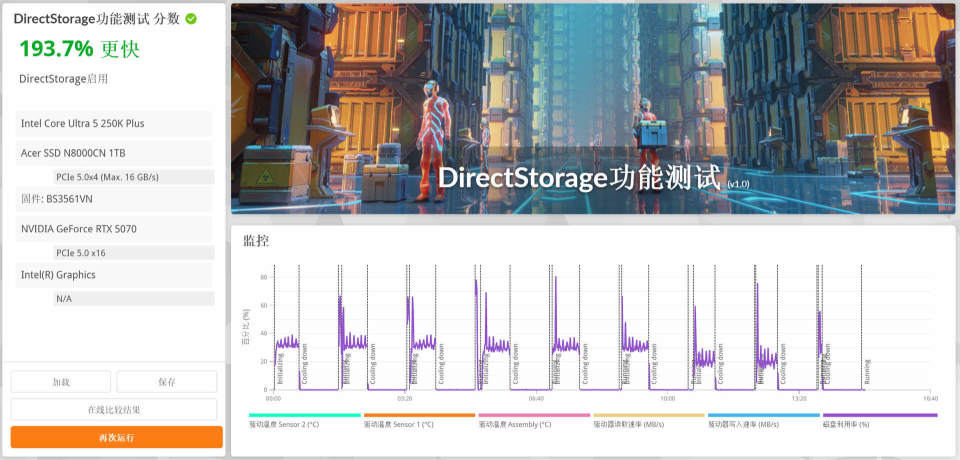Click the DirectStorage功能测试 分数 heading

[x=97, y=19]
